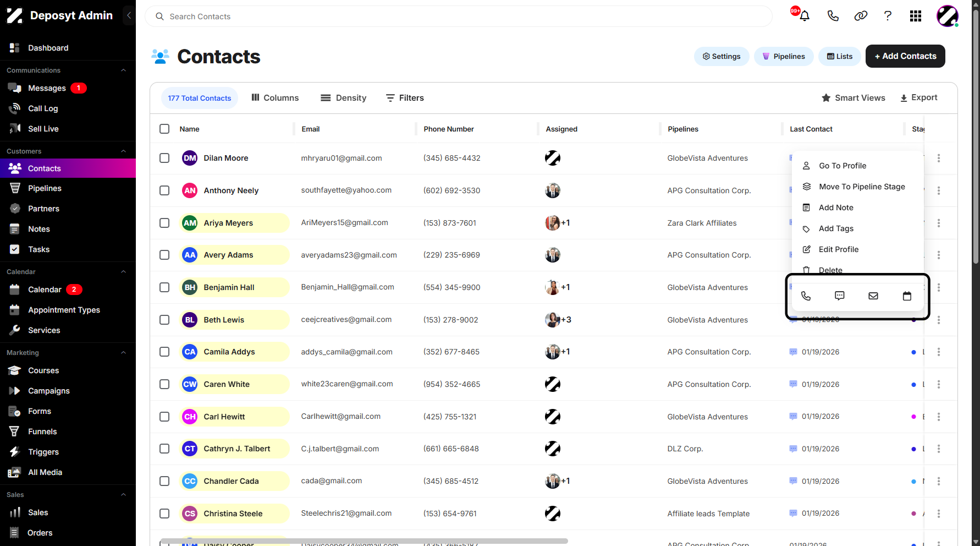Screen dimensions: 980x546
Task: Click the SMS message icon in contact popup
Action: [x=840, y=296]
